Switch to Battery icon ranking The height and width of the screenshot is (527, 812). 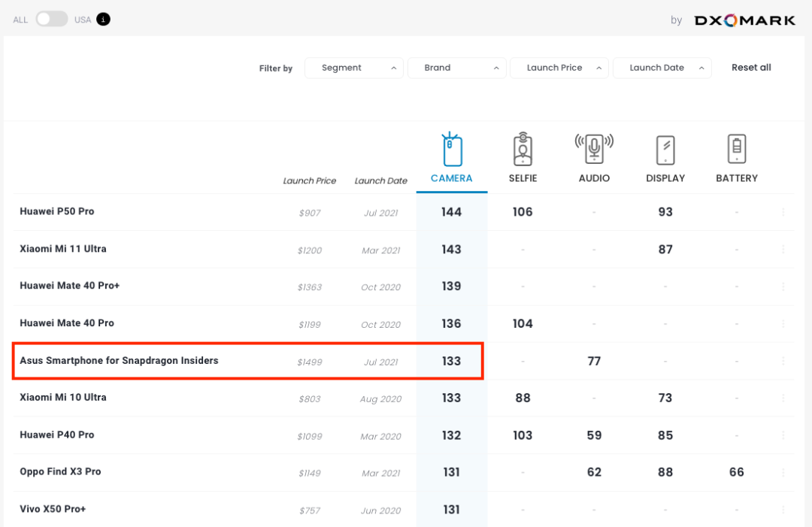click(x=737, y=149)
